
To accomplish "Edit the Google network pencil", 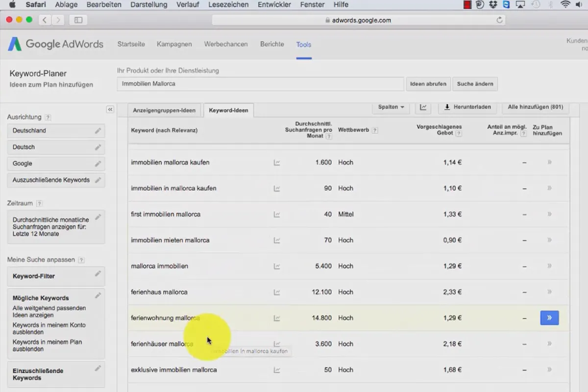I will (98, 164).
